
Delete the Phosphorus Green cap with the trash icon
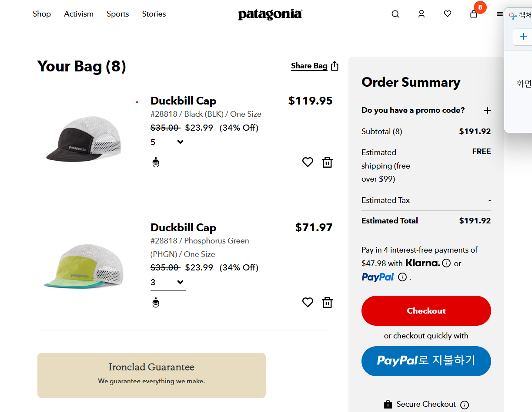[x=327, y=302]
